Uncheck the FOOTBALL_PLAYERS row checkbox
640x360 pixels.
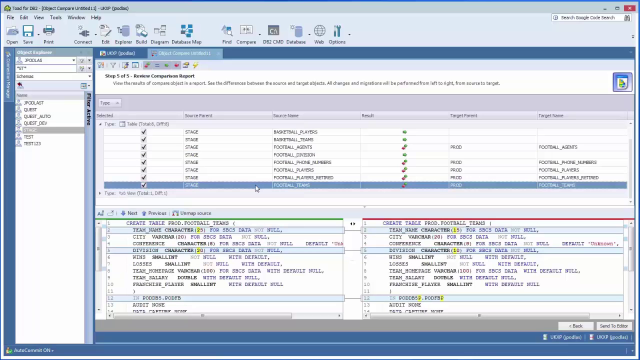[x=144, y=170]
